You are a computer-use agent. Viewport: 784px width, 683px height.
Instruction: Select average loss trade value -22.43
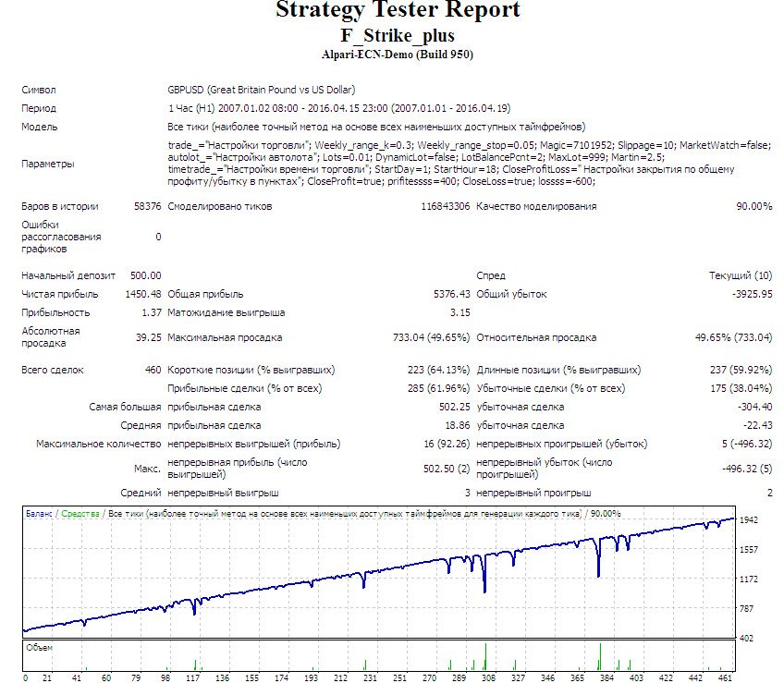click(757, 426)
